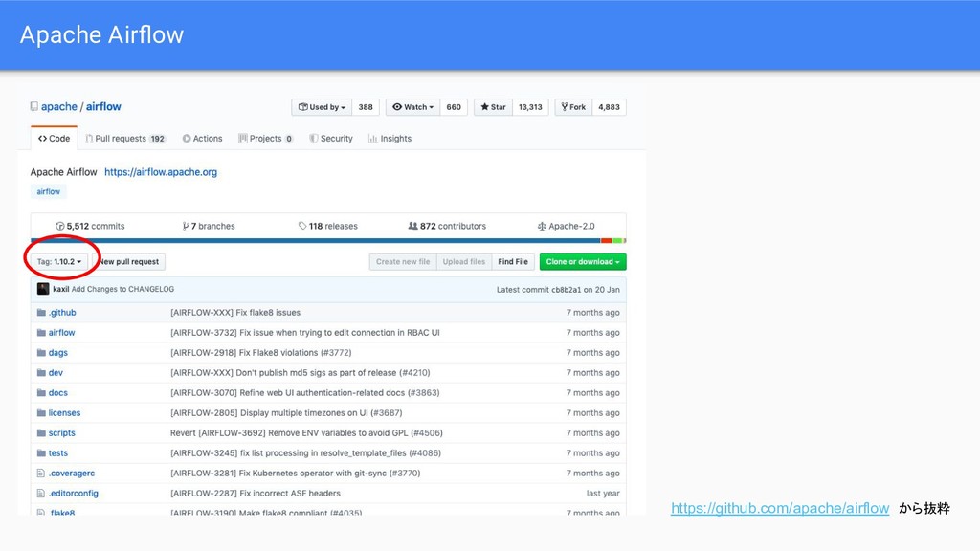Screen dimensions: 980x551
Task: Open the Insights tab
Action: [x=390, y=139]
